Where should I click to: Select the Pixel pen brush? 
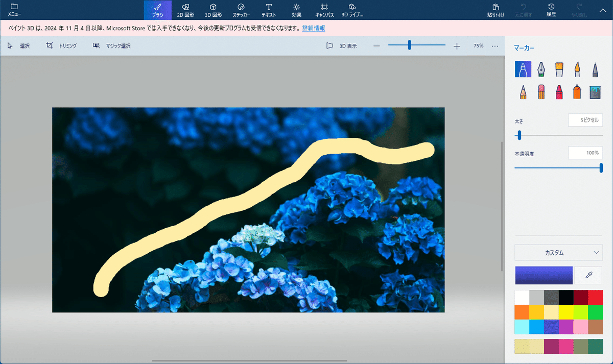[x=595, y=69]
